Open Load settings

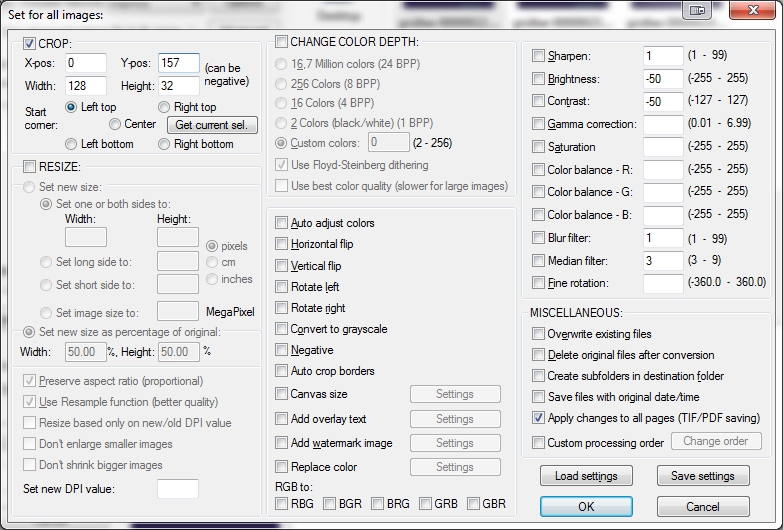click(x=586, y=476)
